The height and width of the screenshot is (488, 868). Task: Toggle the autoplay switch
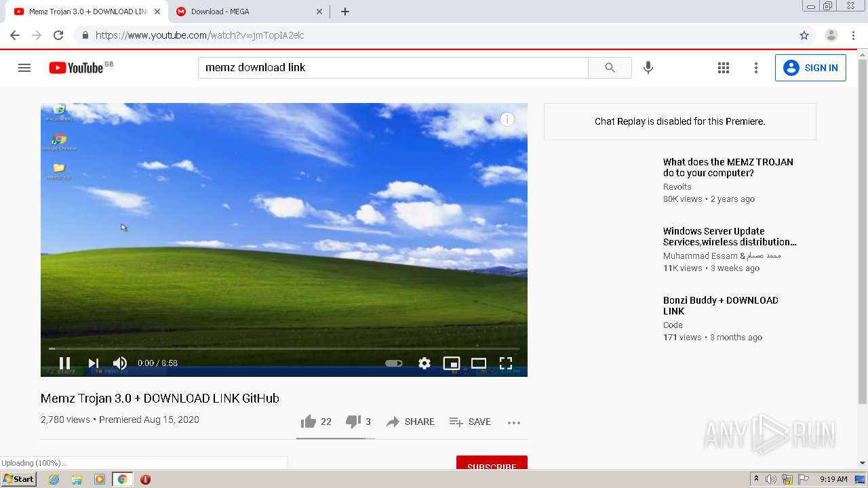pos(393,363)
